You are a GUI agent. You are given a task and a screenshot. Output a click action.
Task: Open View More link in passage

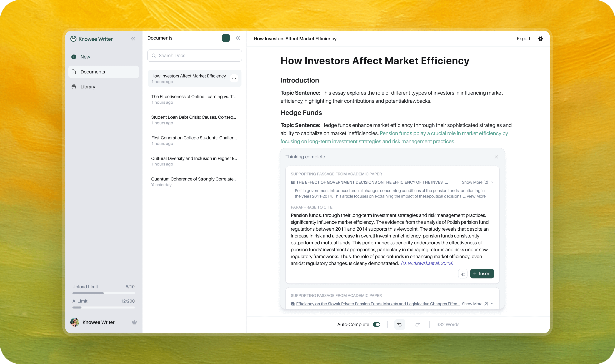coord(476,196)
